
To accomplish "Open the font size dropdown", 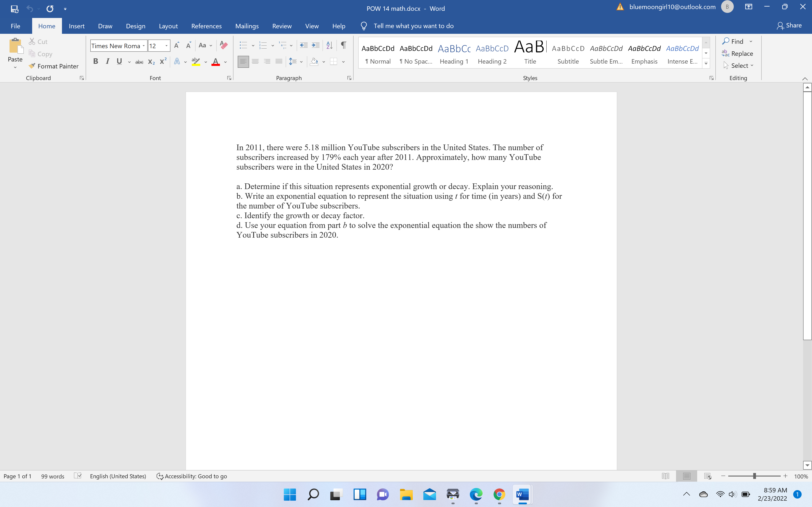I will (166, 45).
